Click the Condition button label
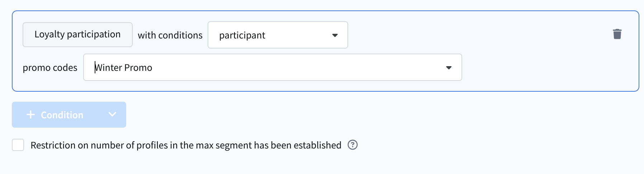644x174 pixels. tap(62, 115)
